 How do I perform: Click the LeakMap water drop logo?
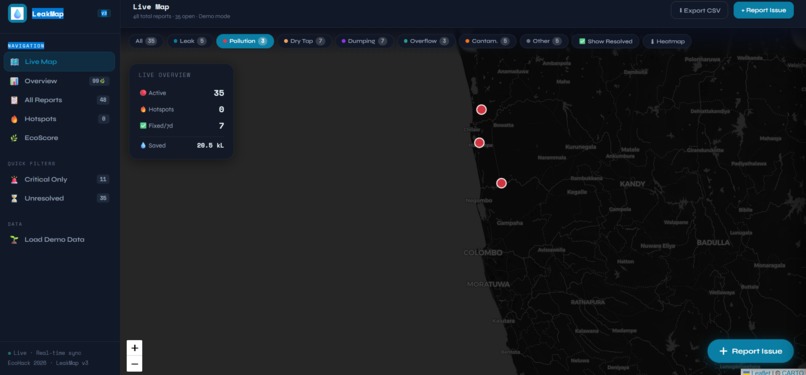17,13
